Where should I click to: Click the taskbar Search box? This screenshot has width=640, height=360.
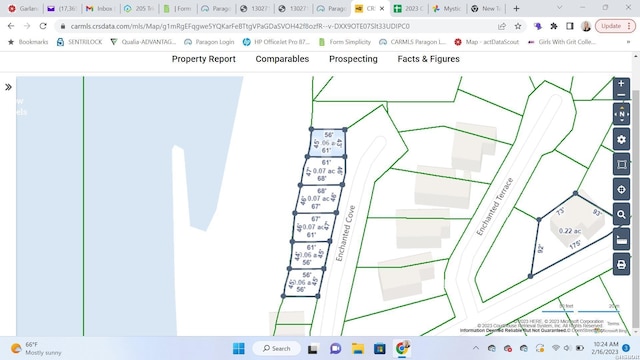tap(277, 349)
